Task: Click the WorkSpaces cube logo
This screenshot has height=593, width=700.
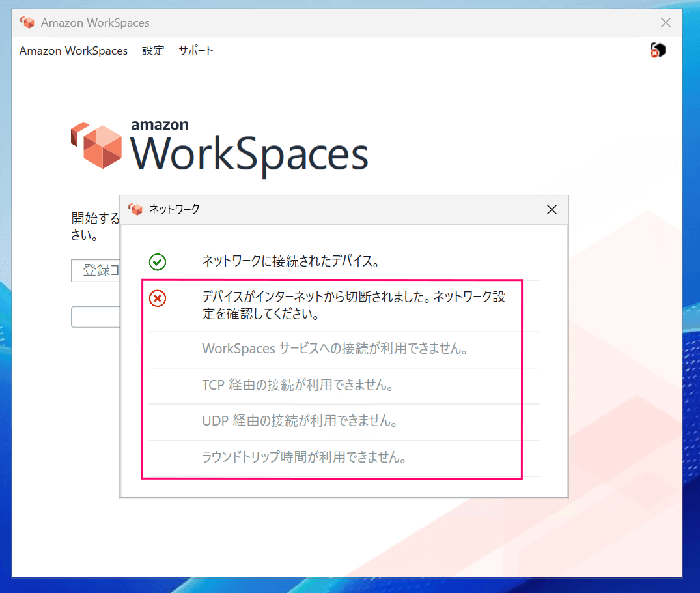Action: (x=96, y=145)
